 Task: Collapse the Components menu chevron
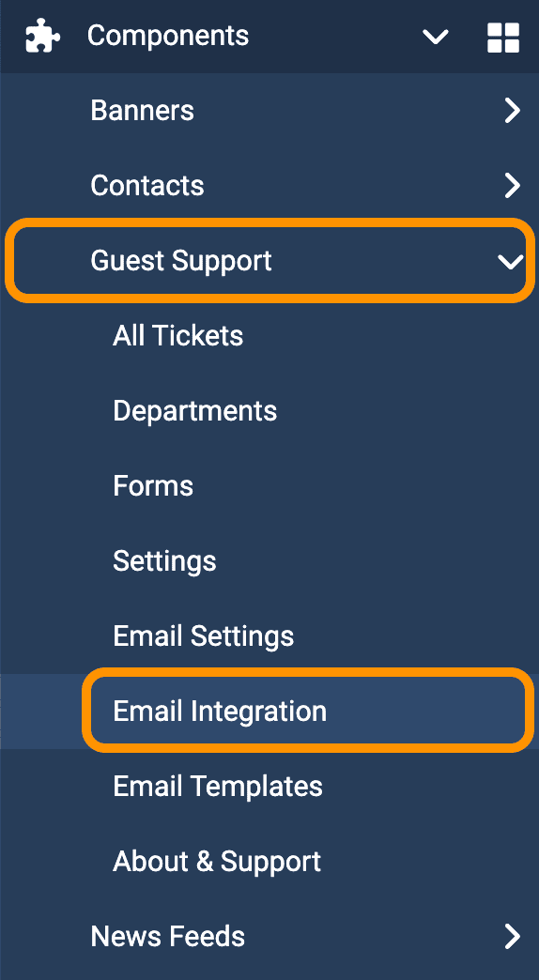click(435, 38)
